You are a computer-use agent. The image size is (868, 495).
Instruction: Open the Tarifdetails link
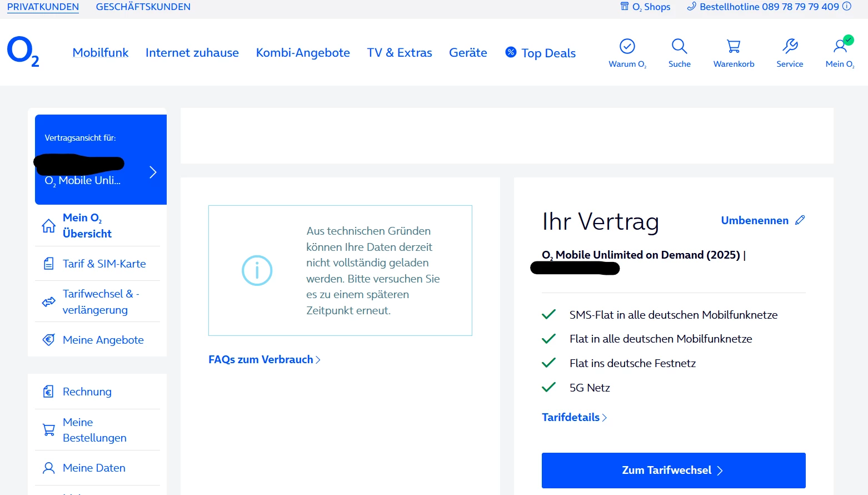pyautogui.click(x=574, y=417)
